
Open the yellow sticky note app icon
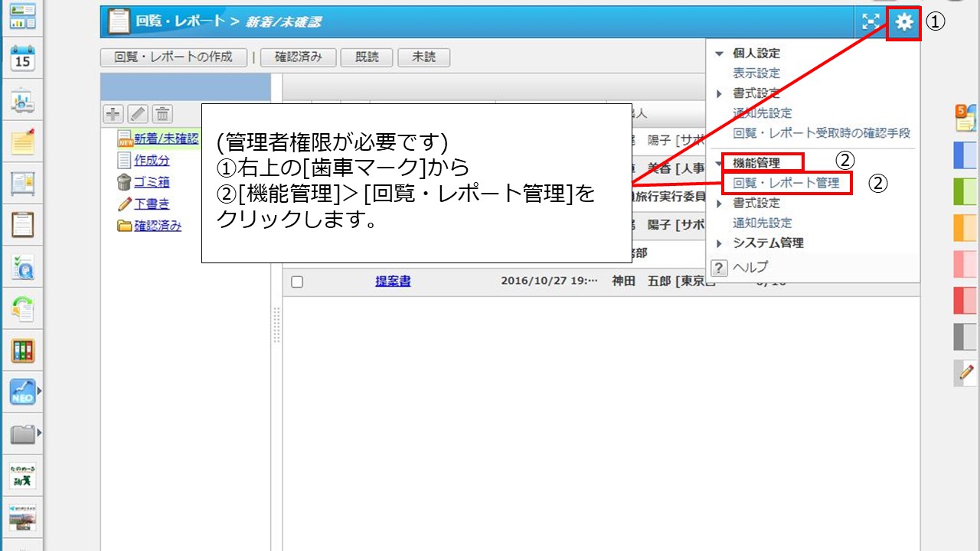23,142
